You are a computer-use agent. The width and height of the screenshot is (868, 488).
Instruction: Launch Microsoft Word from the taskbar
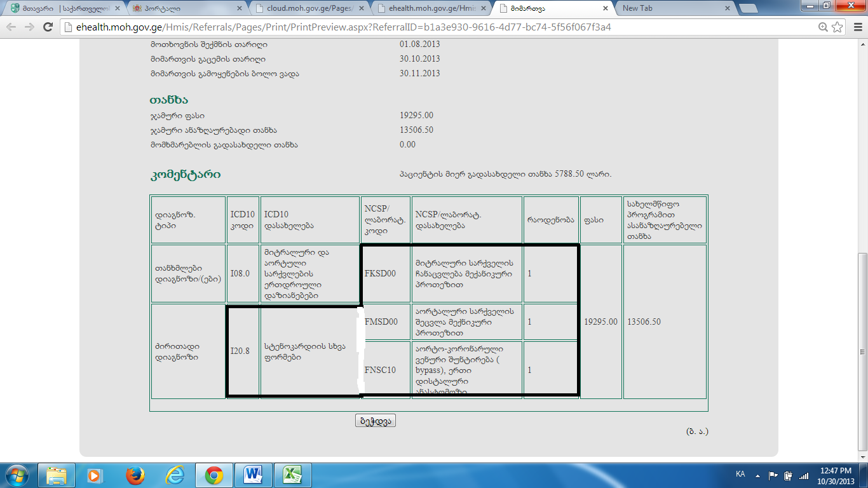coord(253,475)
